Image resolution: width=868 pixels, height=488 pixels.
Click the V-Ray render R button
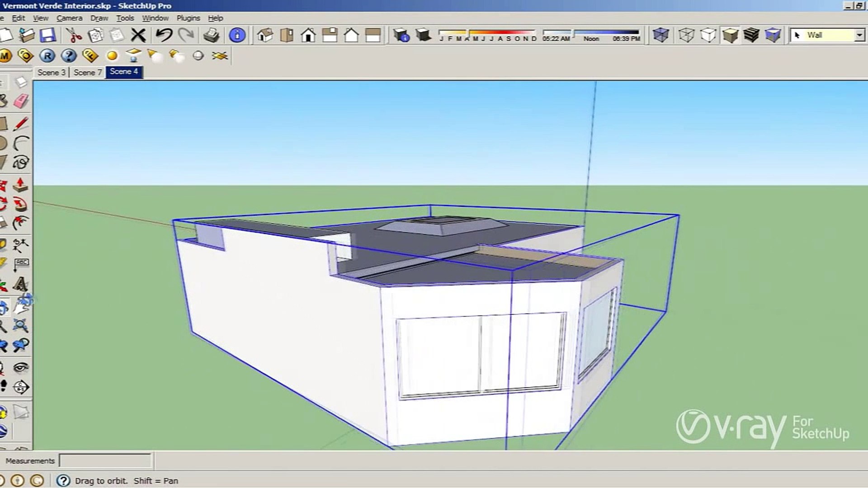point(47,56)
